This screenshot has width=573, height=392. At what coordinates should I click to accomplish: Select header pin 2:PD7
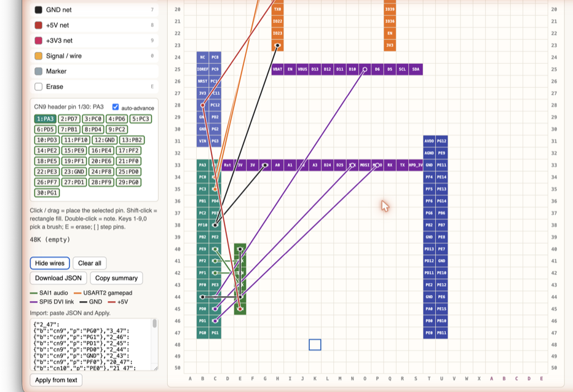click(69, 119)
